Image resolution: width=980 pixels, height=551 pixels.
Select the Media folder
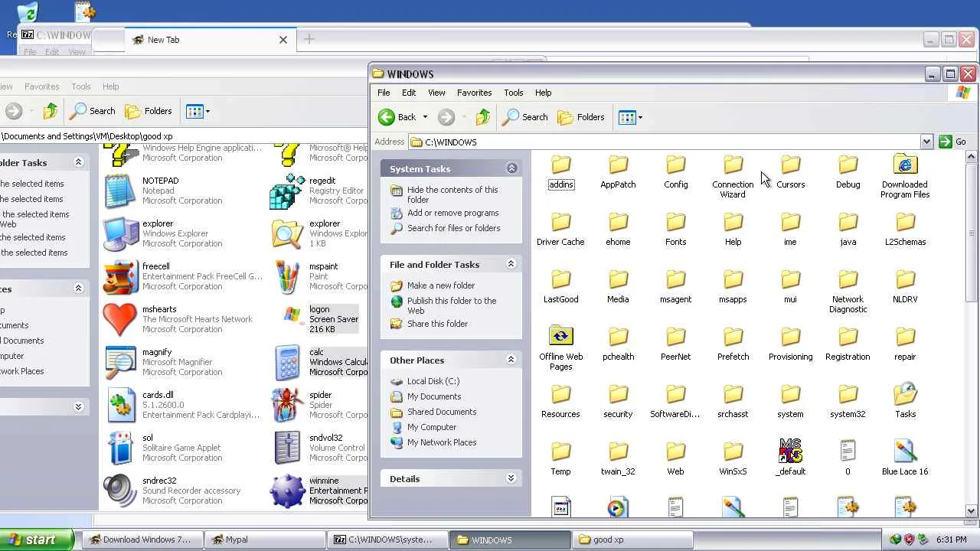tap(618, 287)
